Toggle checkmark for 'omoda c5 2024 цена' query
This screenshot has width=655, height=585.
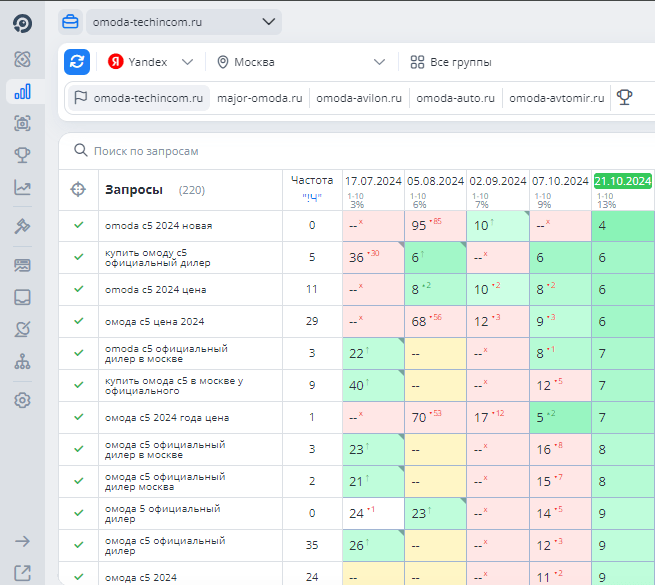click(x=78, y=290)
